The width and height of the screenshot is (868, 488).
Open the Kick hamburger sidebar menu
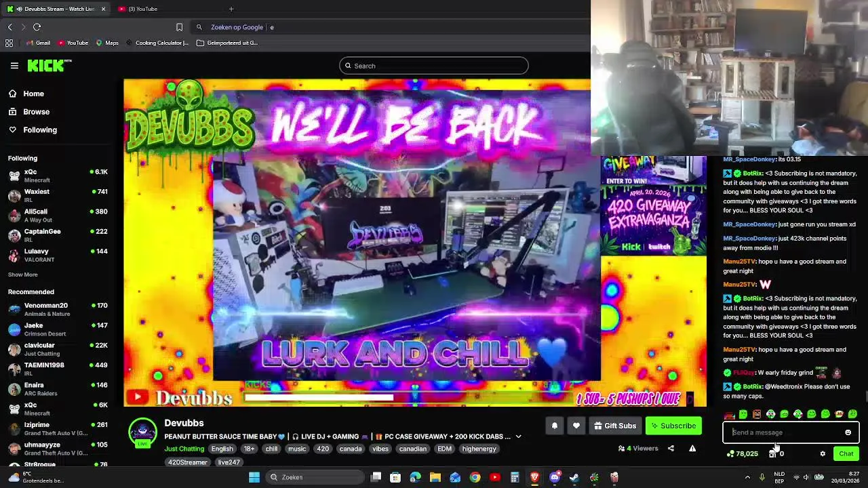tap(14, 66)
